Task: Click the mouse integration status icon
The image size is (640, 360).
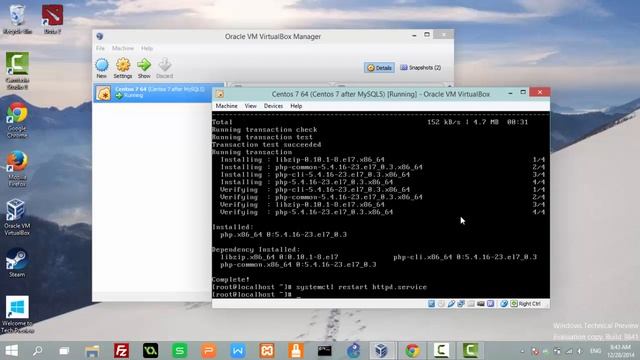Action: (504, 304)
